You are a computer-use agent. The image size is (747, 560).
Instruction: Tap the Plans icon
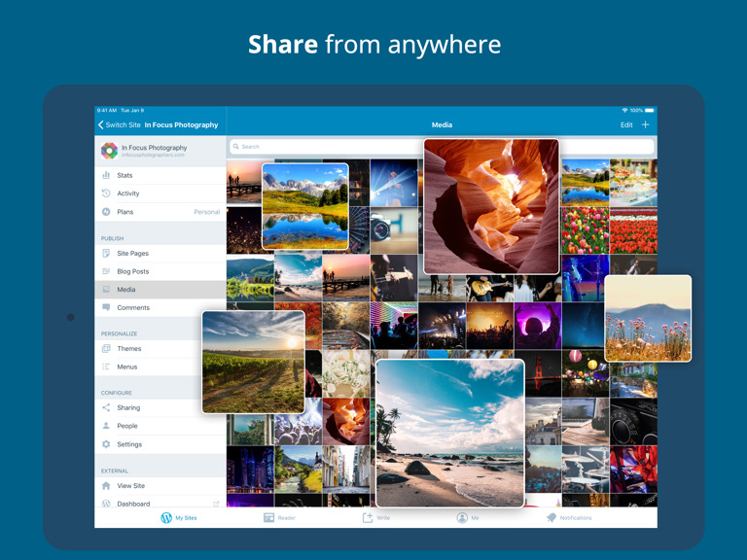pyautogui.click(x=106, y=211)
